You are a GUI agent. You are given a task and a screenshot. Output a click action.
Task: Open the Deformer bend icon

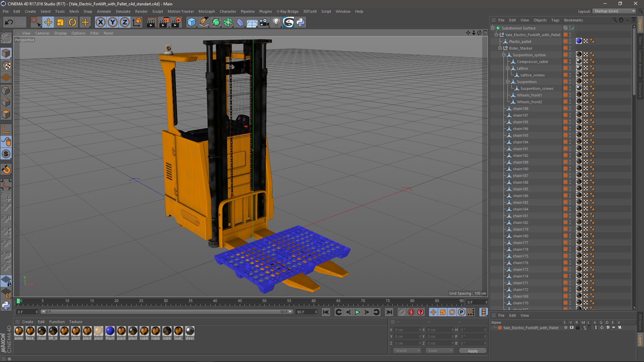click(240, 22)
